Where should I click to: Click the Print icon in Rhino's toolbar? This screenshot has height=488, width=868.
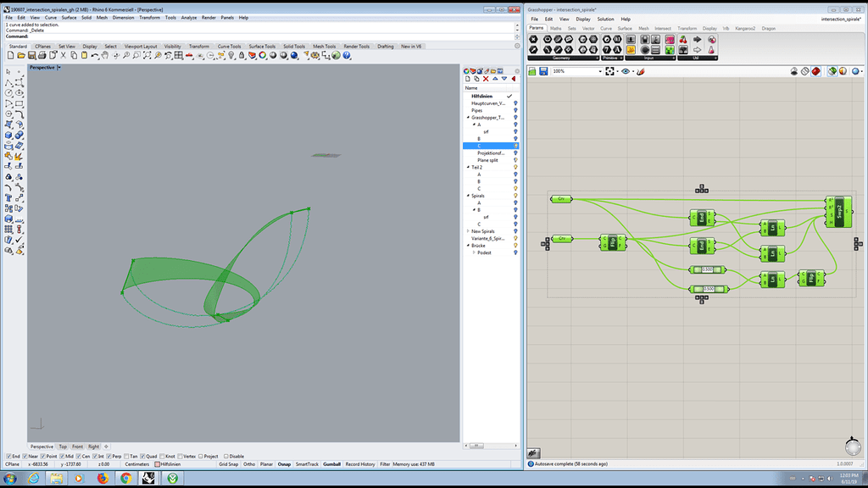(41, 55)
